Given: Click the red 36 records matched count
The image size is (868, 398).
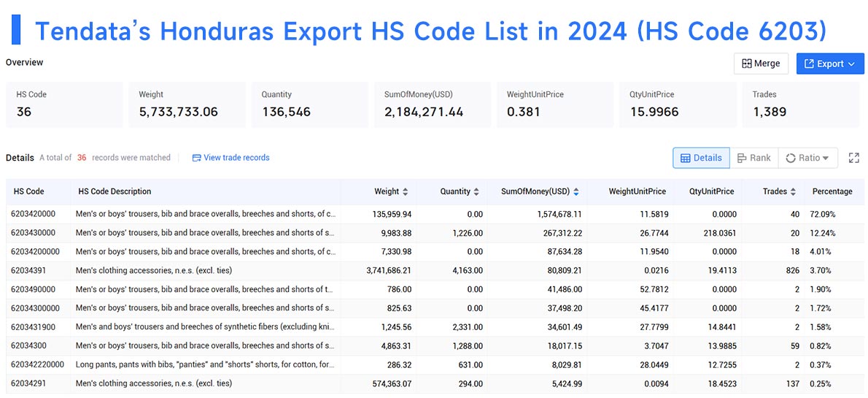Looking at the screenshot, I should point(82,158).
